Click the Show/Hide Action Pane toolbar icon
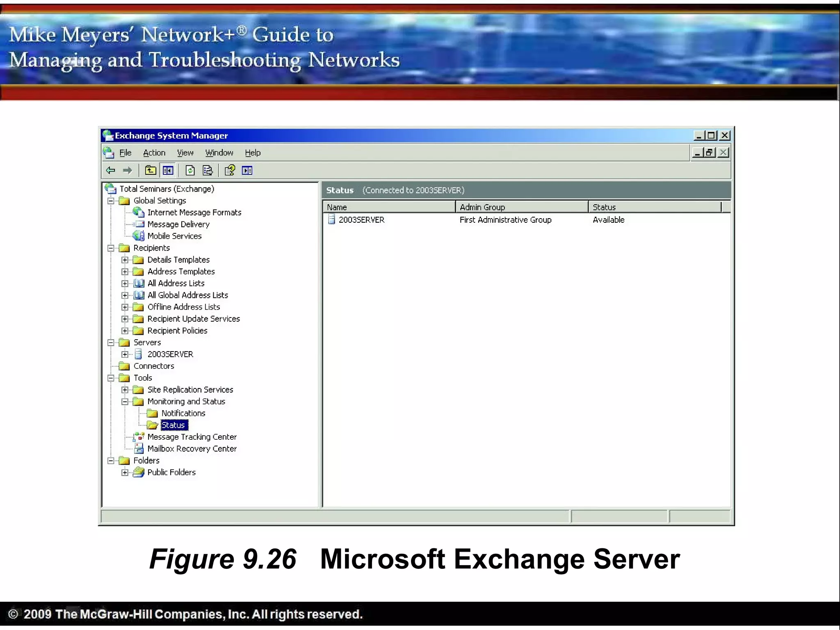This screenshot has width=840, height=630. [x=247, y=170]
